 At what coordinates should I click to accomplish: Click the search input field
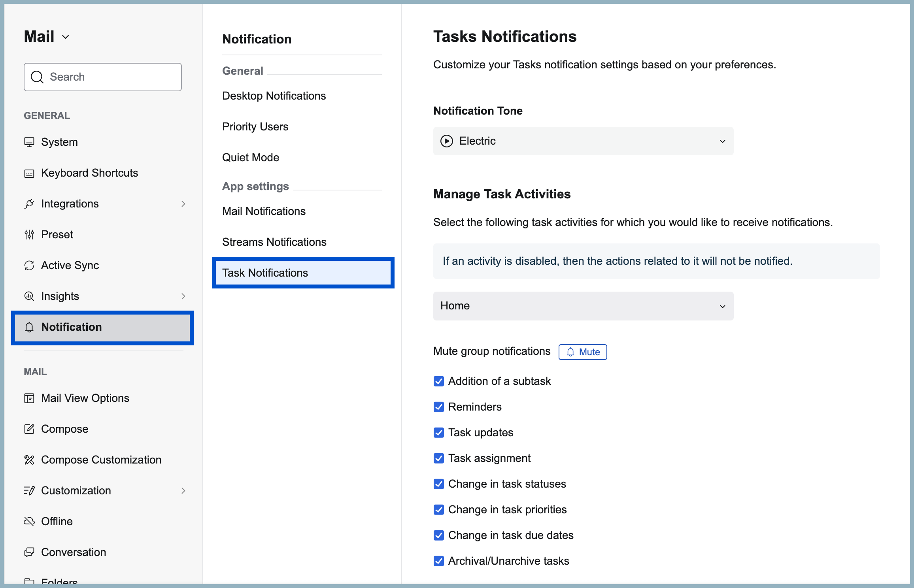[102, 77]
